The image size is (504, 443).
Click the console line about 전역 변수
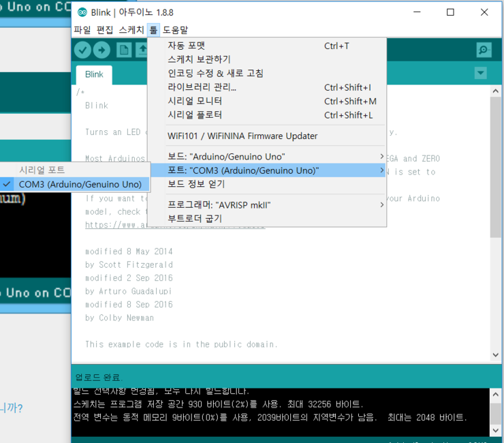270,418
